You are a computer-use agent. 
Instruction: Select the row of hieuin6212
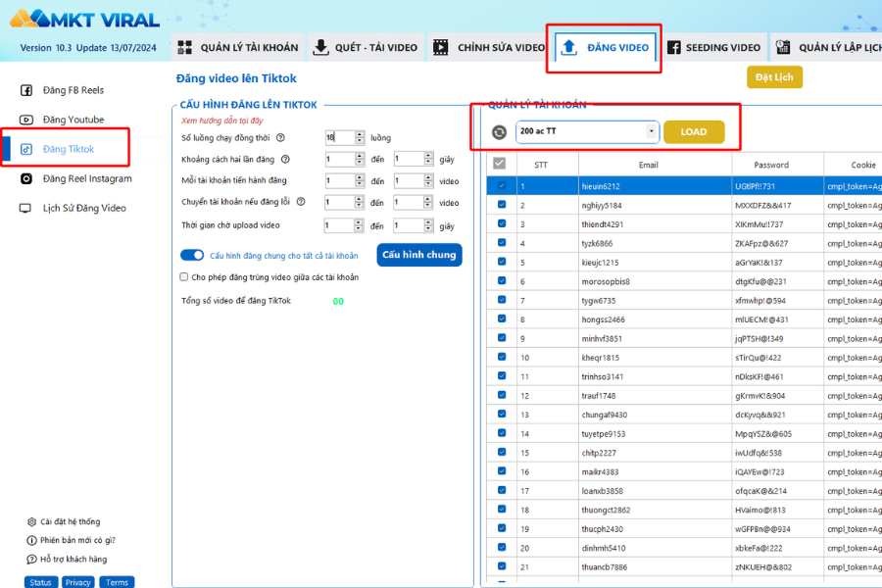684,186
